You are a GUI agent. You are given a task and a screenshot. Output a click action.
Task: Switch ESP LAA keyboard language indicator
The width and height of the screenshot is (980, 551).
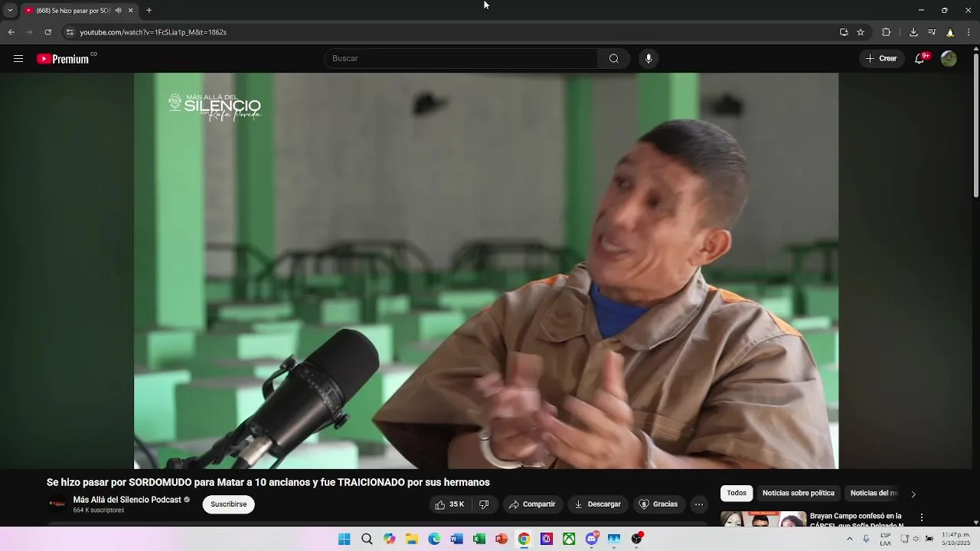[x=885, y=539]
